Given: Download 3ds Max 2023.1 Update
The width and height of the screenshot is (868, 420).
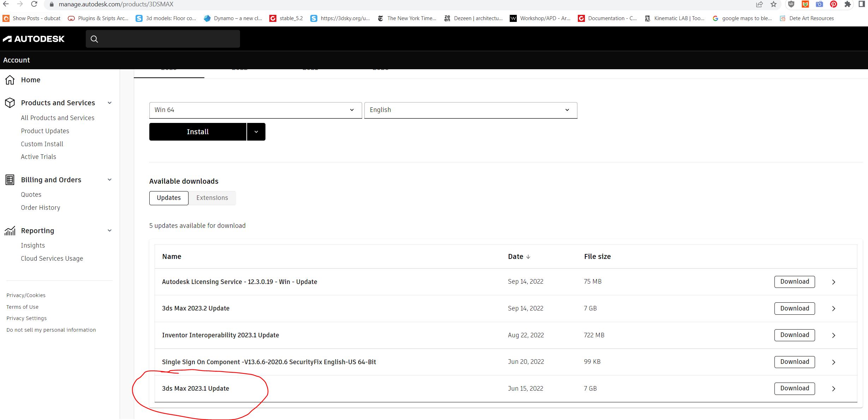Looking at the screenshot, I should click(x=795, y=389).
